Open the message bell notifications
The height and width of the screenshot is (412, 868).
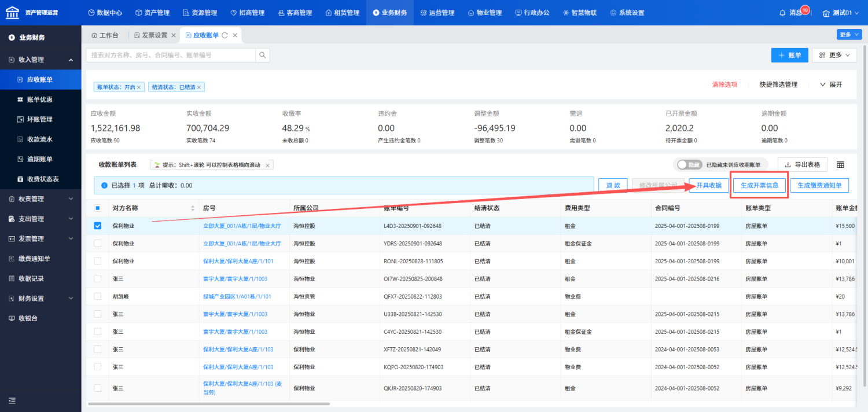pos(783,12)
